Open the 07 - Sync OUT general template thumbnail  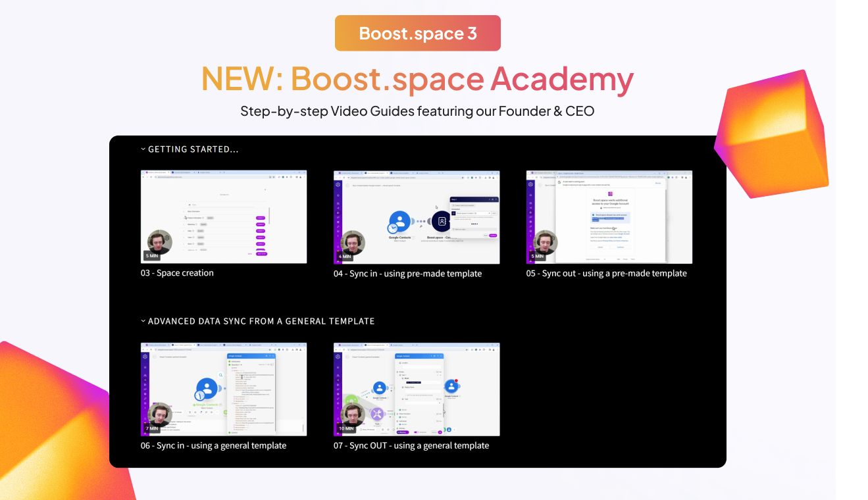417,389
